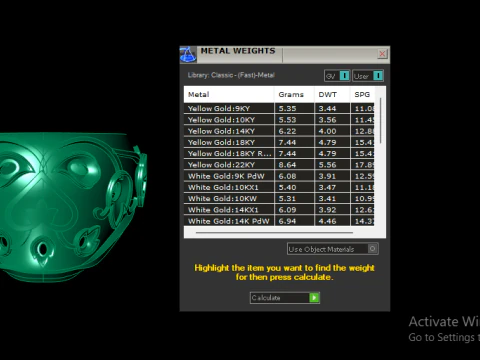The width and height of the screenshot is (480, 360).
Task: Toggle the Use Object Materials option
Action: (332, 249)
